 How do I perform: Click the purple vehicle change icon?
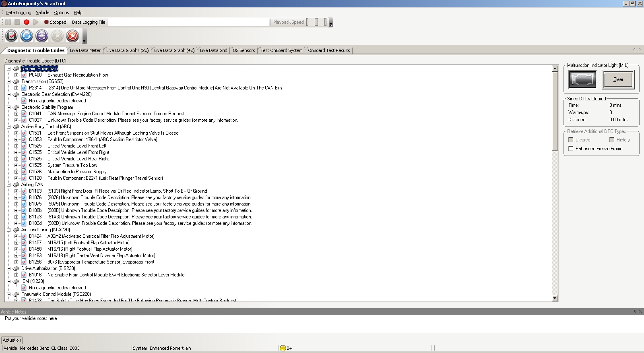(42, 36)
